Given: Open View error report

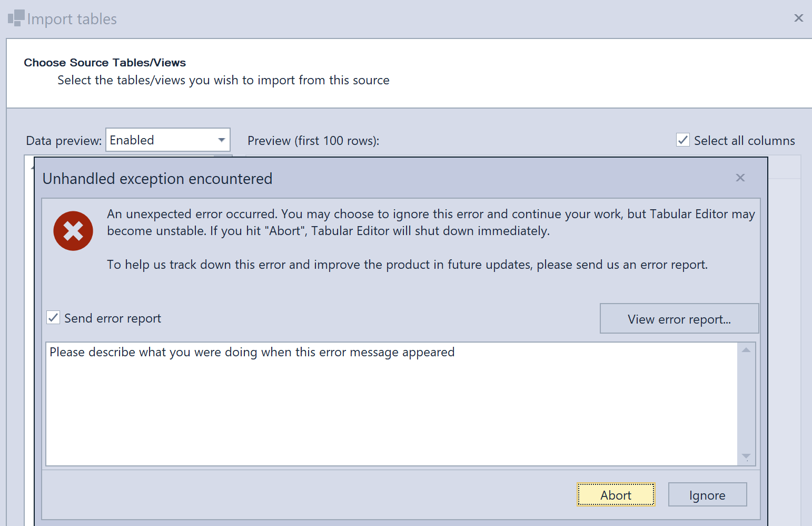Looking at the screenshot, I should point(679,318).
